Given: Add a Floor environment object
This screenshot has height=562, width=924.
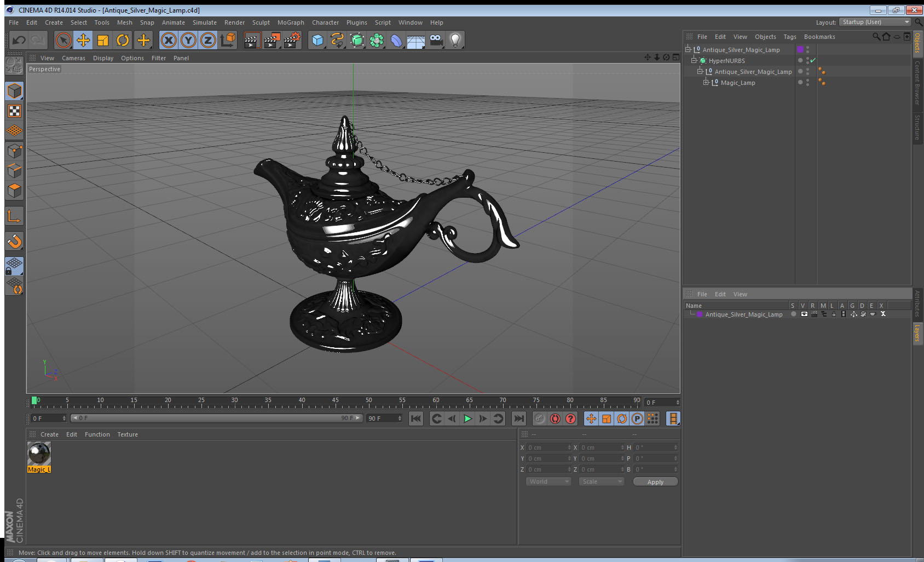Looking at the screenshot, I should (416, 40).
